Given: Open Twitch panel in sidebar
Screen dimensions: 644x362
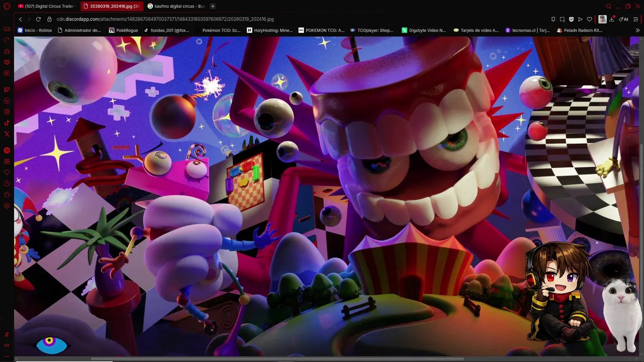Looking at the screenshot, I should click(x=7, y=89).
